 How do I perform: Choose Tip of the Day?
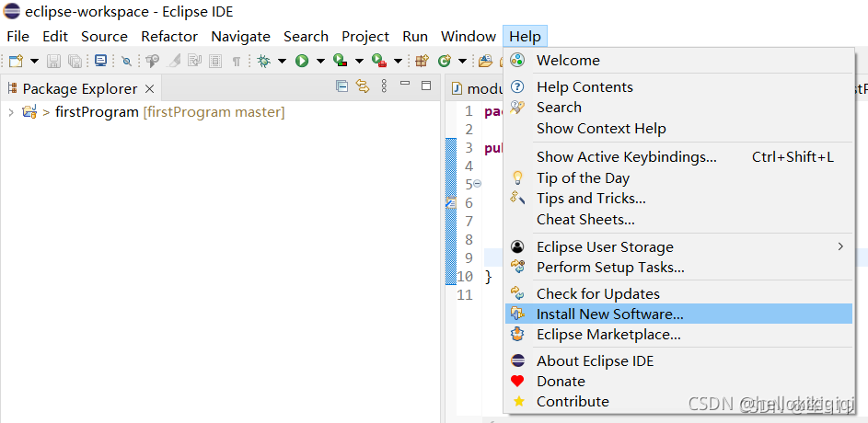pos(678,178)
